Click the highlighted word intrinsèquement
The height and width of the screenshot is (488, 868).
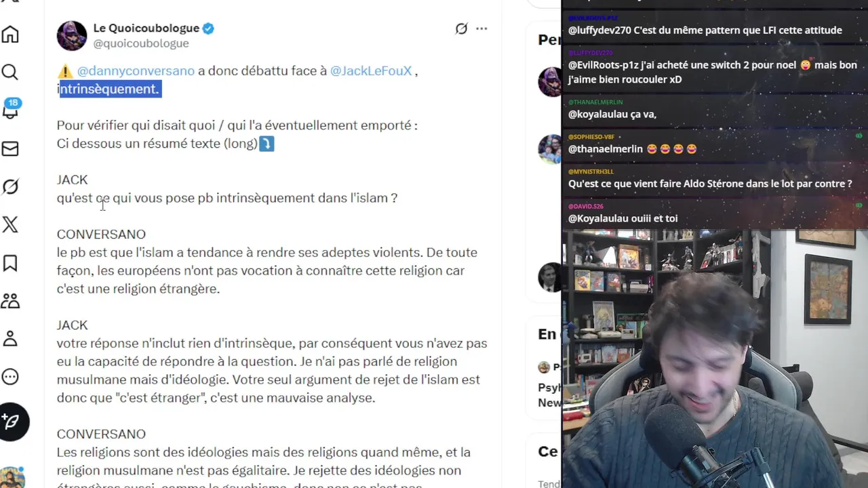pos(109,89)
